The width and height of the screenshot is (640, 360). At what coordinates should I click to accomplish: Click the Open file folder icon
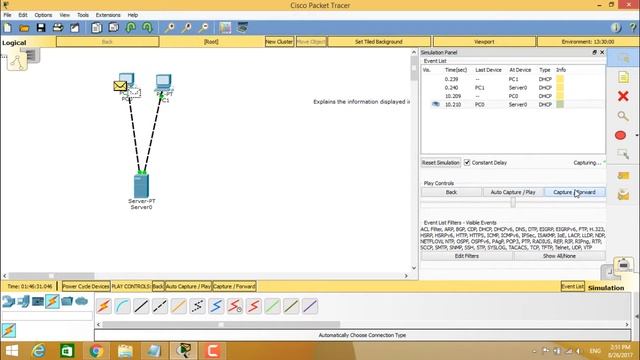24,28
